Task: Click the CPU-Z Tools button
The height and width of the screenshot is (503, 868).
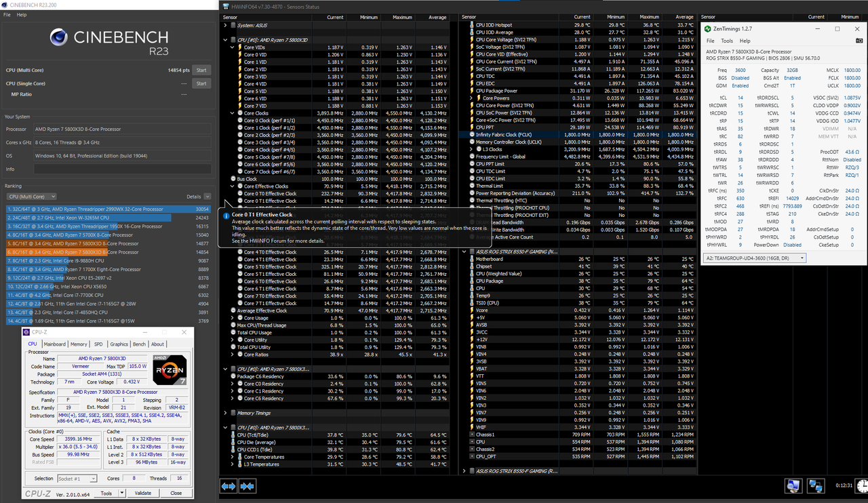Action: [106, 493]
